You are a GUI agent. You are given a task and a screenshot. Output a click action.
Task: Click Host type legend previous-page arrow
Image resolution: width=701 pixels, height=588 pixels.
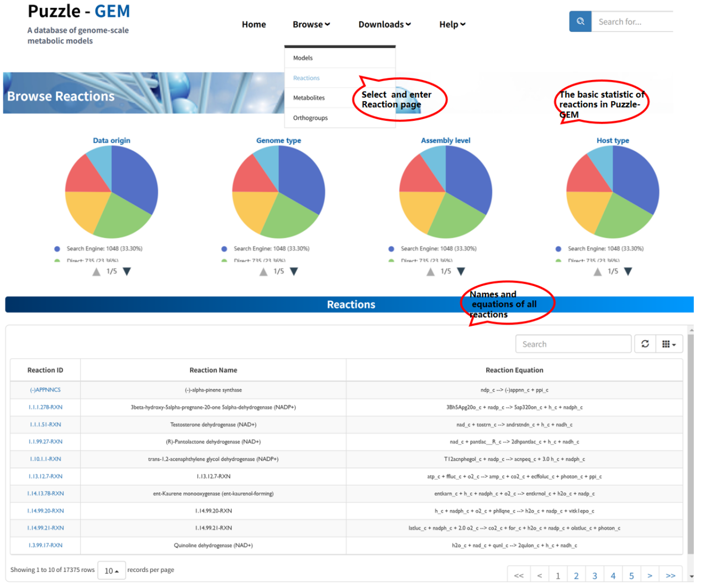(597, 272)
